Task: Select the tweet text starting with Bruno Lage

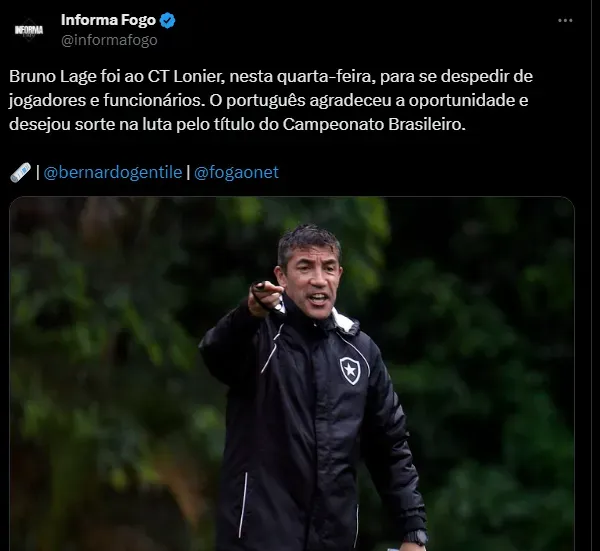Action: (271, 101)
